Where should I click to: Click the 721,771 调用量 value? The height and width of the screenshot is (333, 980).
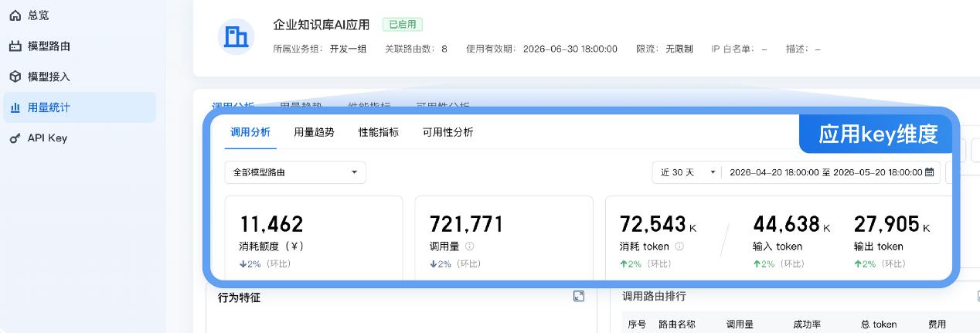(x=466, y=224)
